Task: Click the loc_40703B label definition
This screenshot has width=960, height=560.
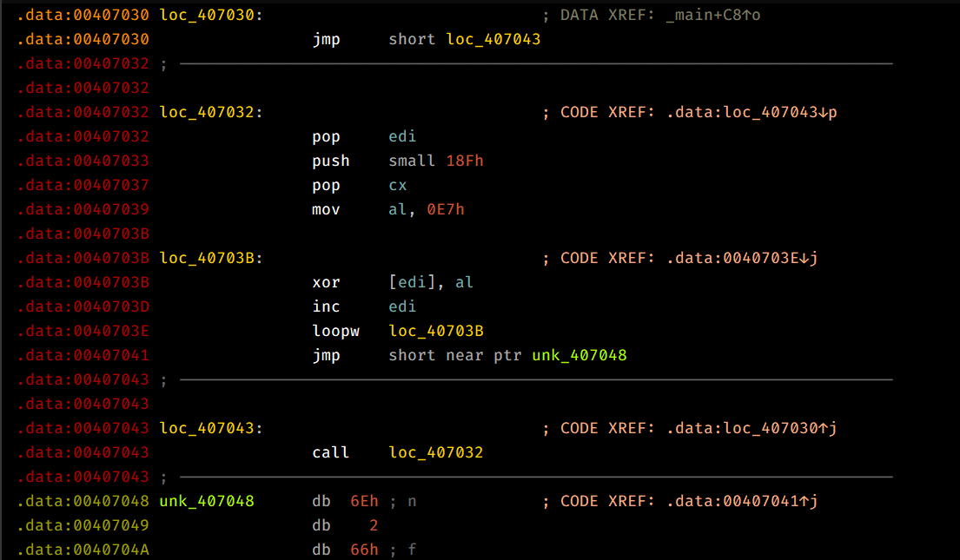Action: 210,259
